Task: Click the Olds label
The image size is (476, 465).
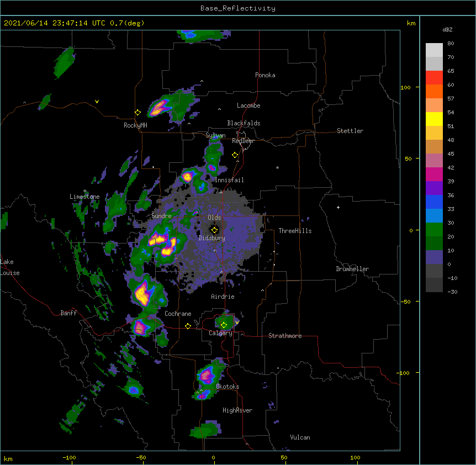Action: coord(214,218)
